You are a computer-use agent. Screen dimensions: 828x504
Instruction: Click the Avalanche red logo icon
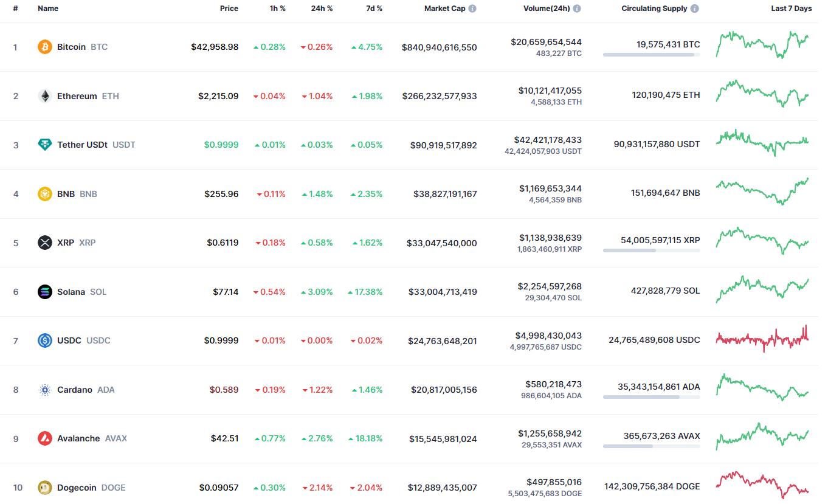click(x=45, y=438)
